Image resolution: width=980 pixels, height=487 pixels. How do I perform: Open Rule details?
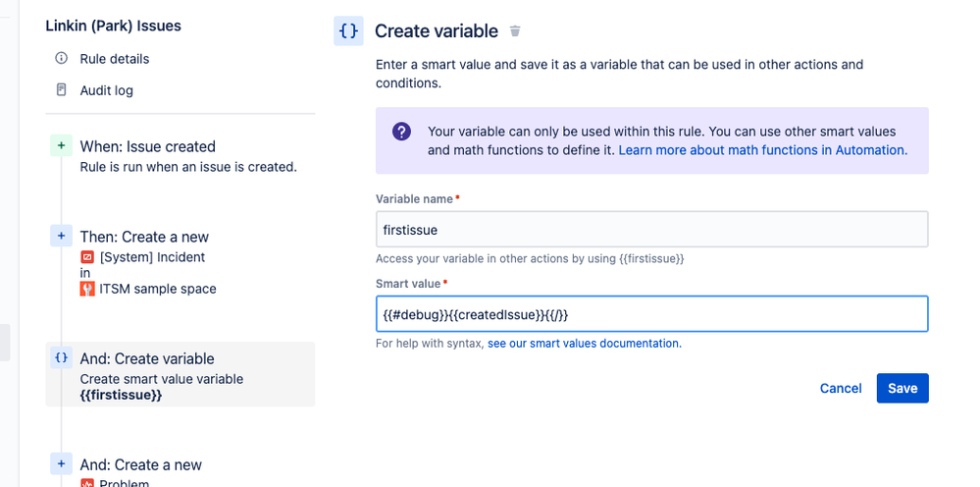tap(115, 59)
